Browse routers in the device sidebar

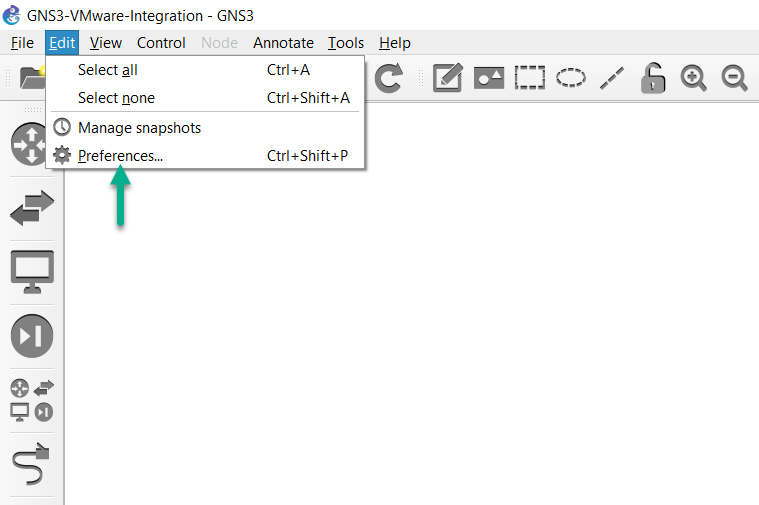tap(30, 144)
